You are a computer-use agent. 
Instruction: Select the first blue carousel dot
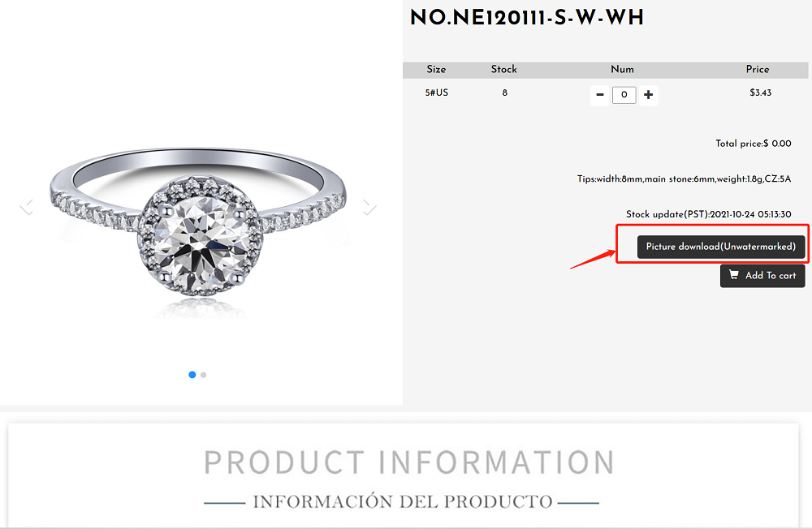[x=192, y=375]
